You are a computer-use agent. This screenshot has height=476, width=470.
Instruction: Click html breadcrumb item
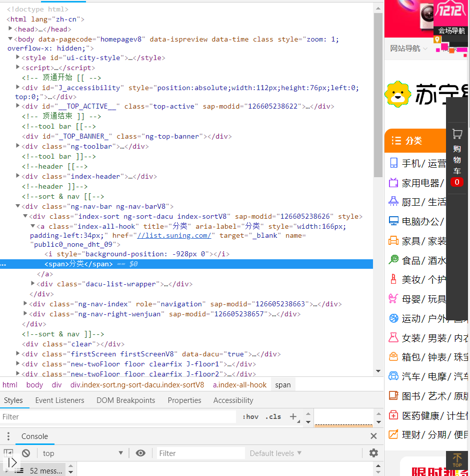click(10, 385)
